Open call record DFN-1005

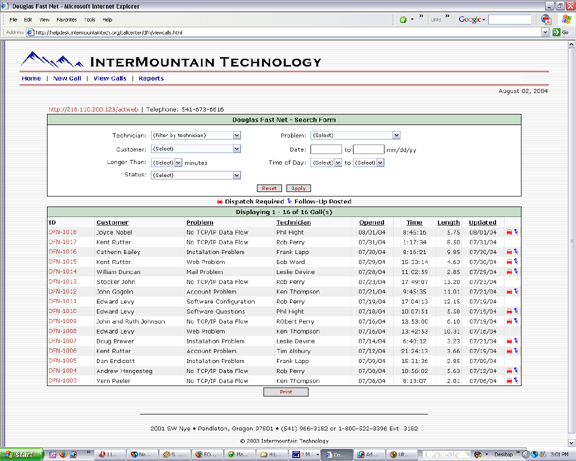coord(63,361)
